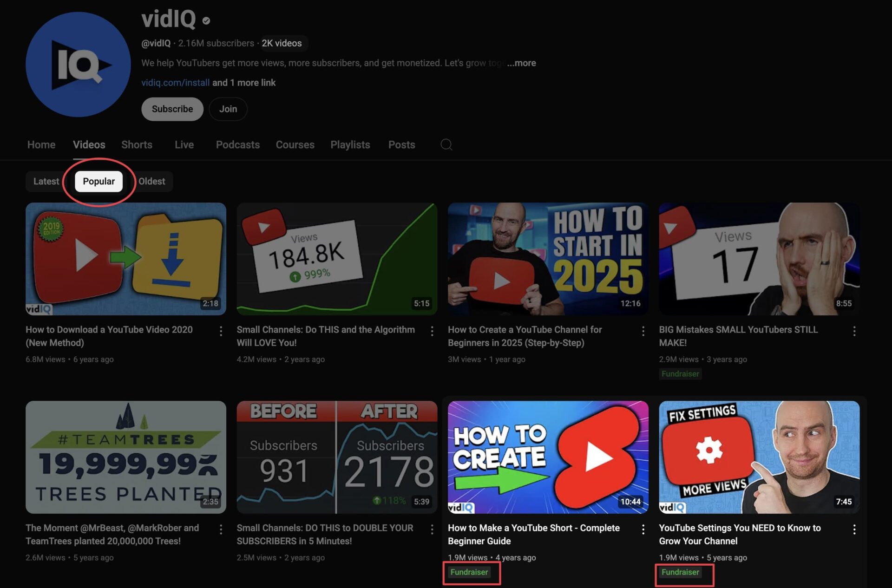Viewport: 892px width, 588px height.
Task: Expand channel description with ...more
Action: (521, 63)
